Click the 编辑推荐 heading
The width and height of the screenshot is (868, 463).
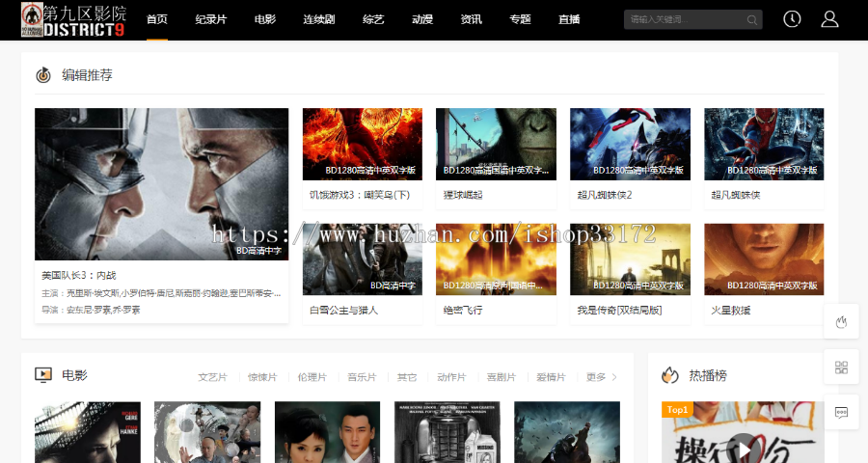click(87, 75)
